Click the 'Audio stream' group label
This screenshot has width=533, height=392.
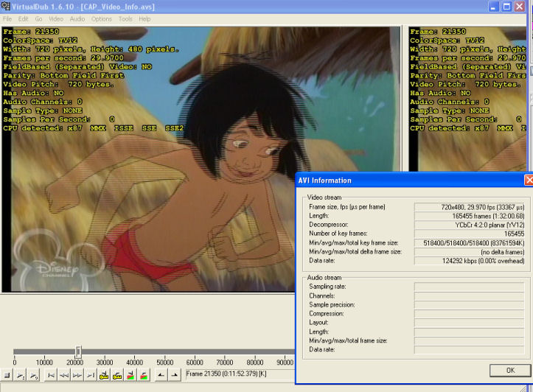click(x=324, y=278)
